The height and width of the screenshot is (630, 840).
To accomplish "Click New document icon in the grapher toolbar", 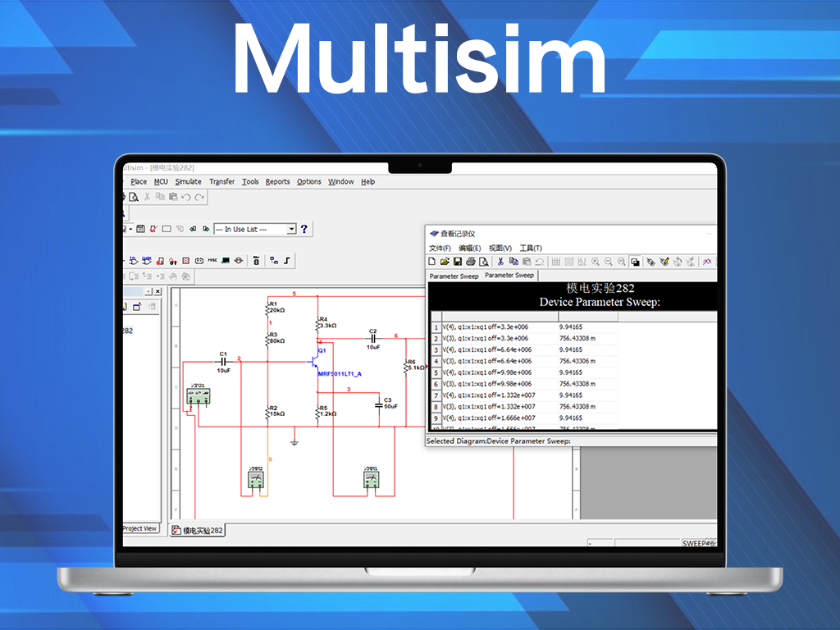I will pyautogui.click(x=431, y=262).
